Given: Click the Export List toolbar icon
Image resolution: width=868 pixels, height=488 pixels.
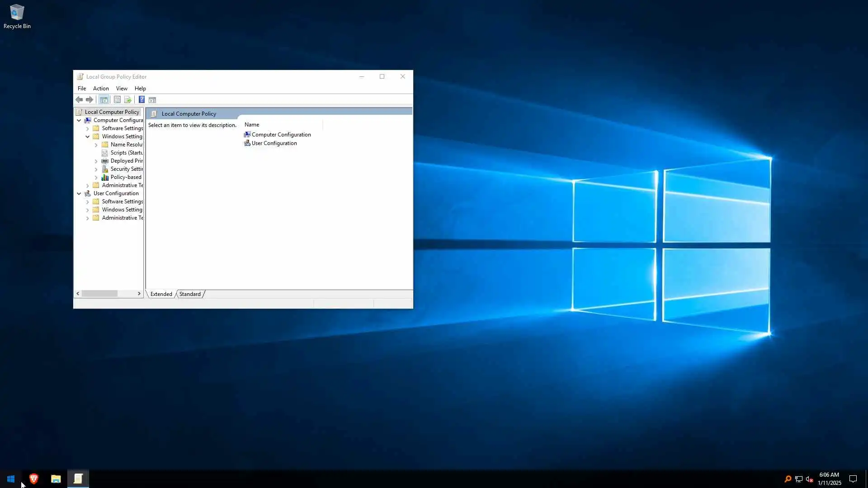Looking at the screenshot, I should (128, 100).
